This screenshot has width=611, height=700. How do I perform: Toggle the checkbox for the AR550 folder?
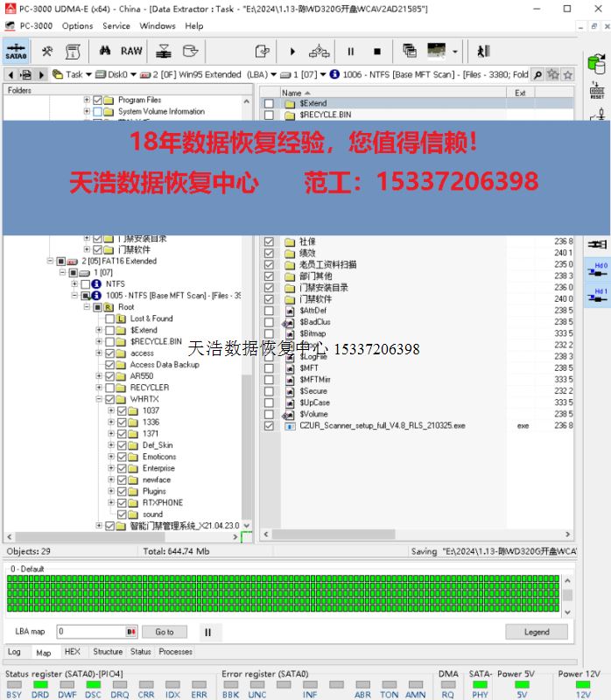pos(110,376)
